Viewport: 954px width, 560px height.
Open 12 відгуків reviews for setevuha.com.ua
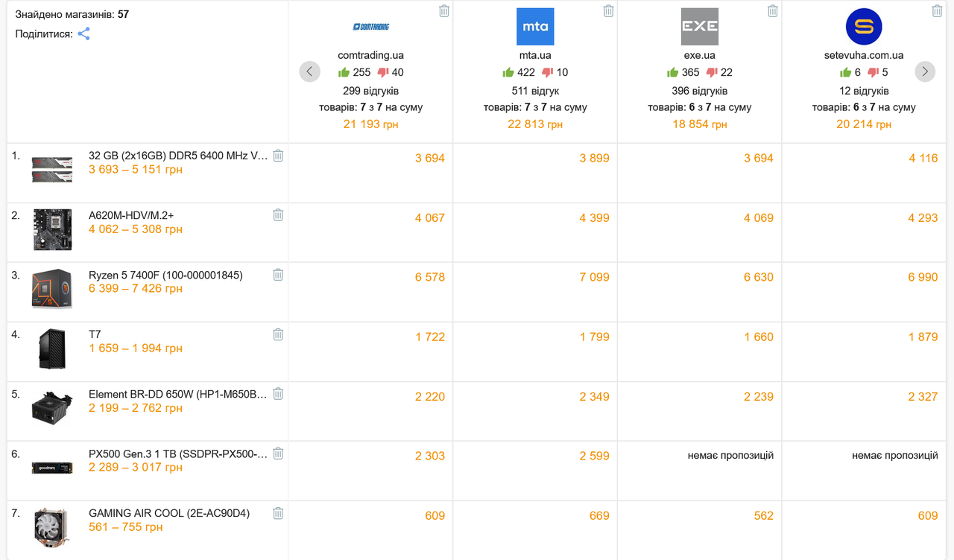coord(864,91)
